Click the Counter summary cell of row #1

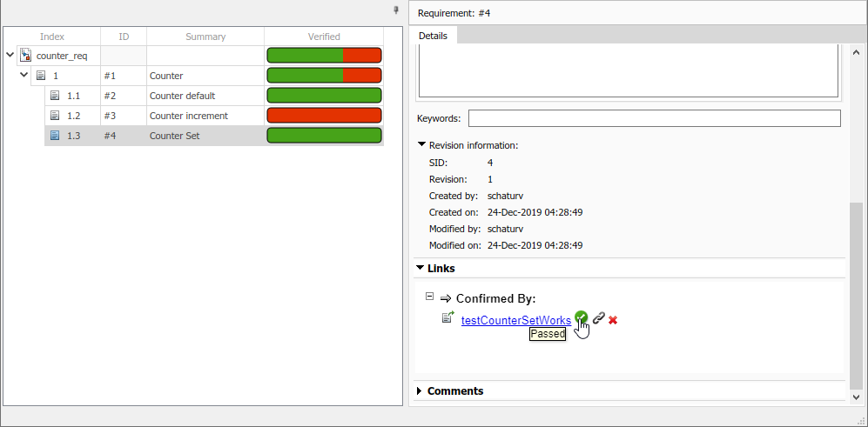pyautogui.click(x=205, y=76)
